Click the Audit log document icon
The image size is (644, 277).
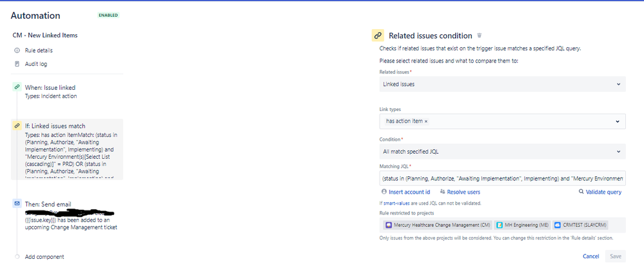click(x=17, y=64)
